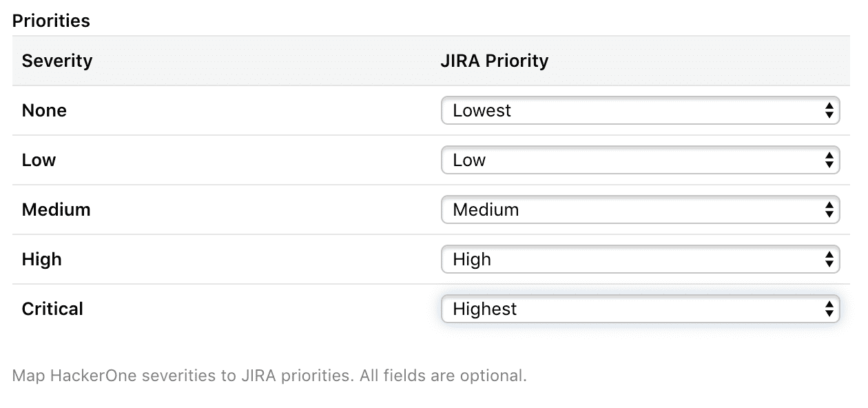
Task: Change the High severity JIRA priority selection
Action: [x=639, y=259]
